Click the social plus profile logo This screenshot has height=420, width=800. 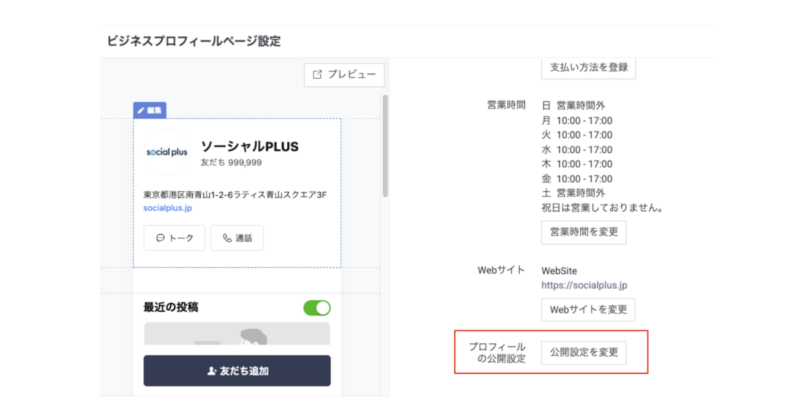167,152
